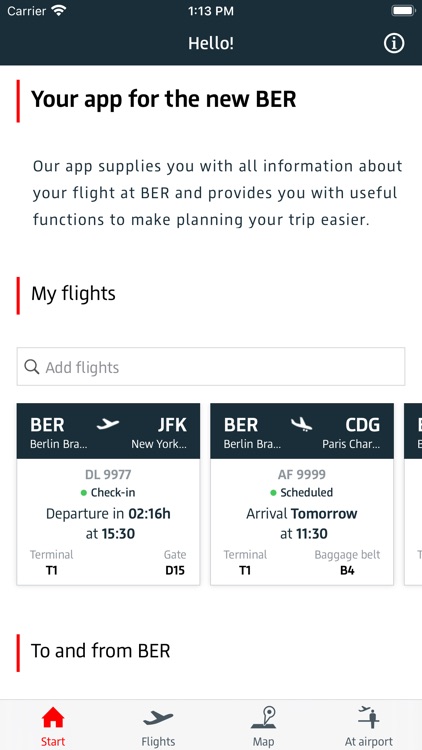The height and width of the screenshot is (750, 422).
Task: Select gate D15 on JFK flight
Action: (x=175, y=570)
